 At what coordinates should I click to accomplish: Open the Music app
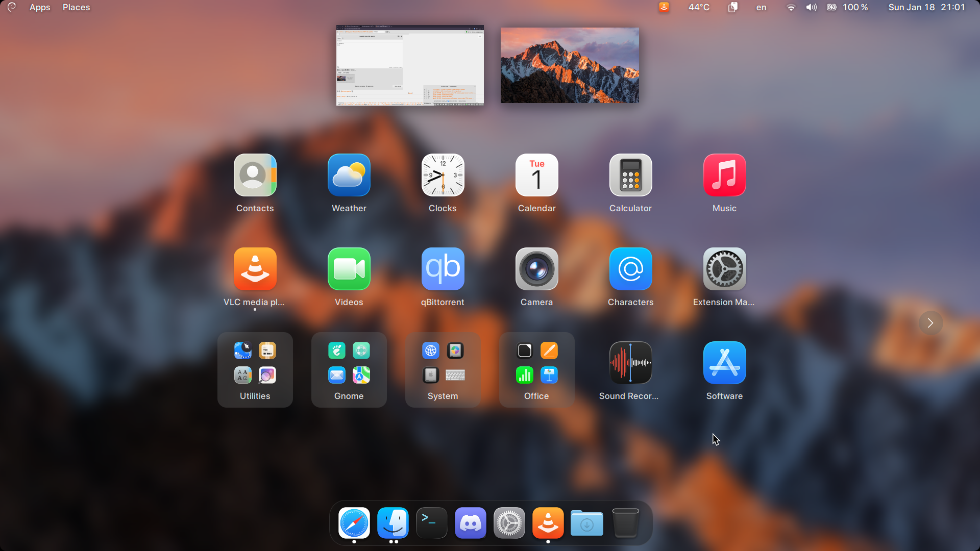point(724,176)
